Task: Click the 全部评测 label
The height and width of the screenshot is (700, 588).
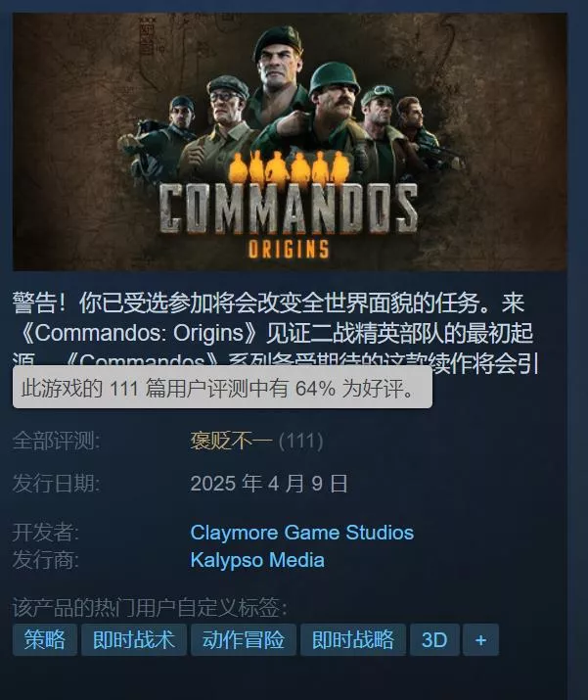Action: tap(56, 442)
